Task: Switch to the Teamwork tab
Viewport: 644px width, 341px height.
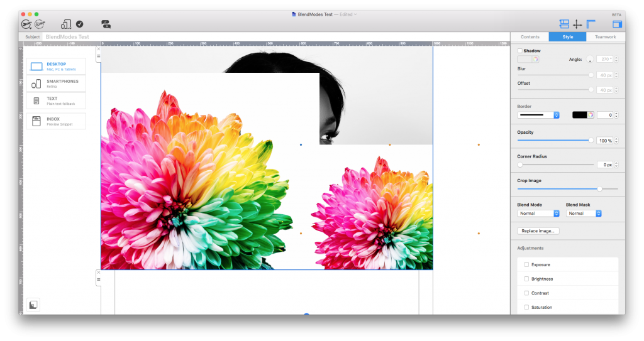Action: 606,37
